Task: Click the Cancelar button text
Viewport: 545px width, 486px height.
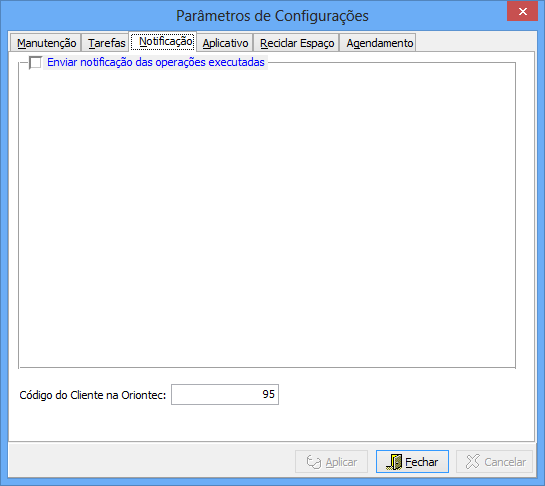Action: tap(505, 462)
